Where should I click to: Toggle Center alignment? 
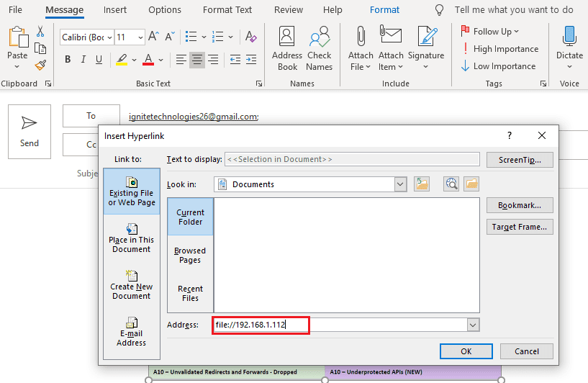197,59
